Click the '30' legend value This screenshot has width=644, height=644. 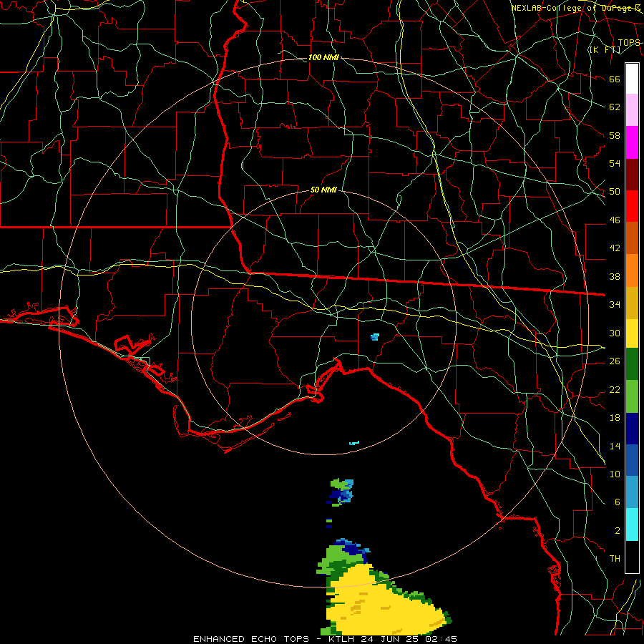pos(615,333)
